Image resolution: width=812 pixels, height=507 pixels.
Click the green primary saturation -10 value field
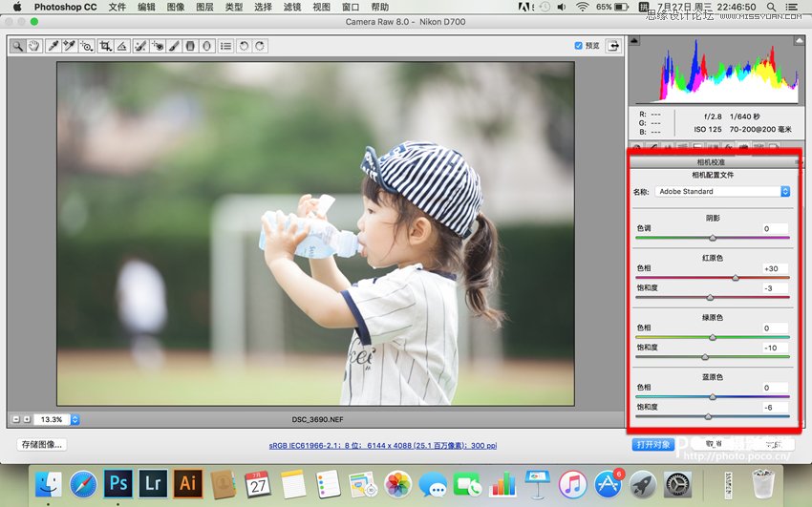point(776,348)
